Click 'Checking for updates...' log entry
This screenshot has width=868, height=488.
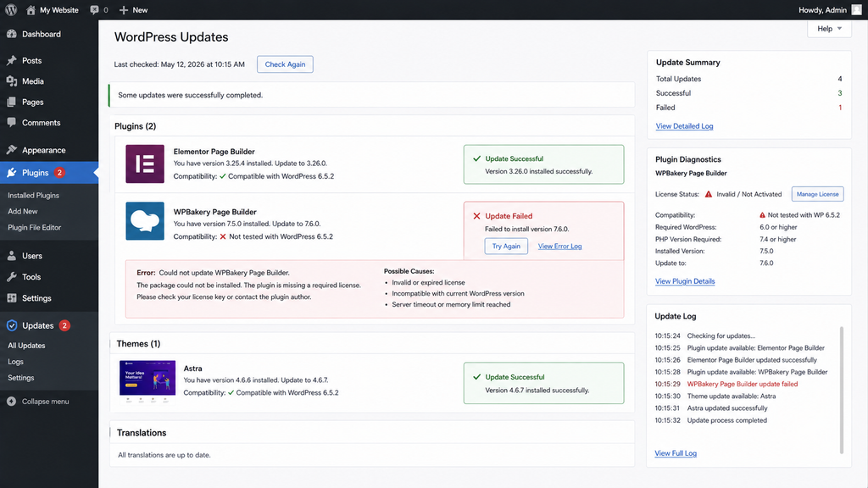pyautogui.click(x=721, y=335)
